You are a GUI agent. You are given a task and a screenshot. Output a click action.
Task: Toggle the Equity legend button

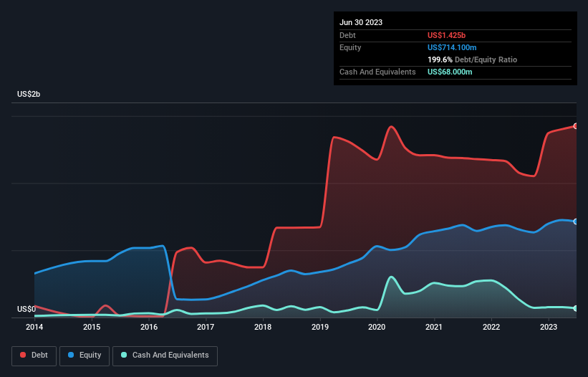click(85, 355)
